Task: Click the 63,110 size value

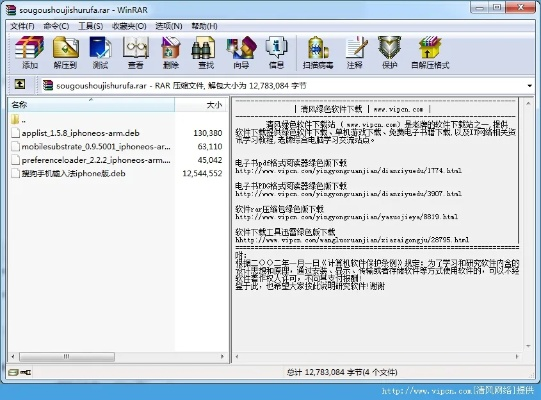Action: pyautogui.click(x=210, y=147)
